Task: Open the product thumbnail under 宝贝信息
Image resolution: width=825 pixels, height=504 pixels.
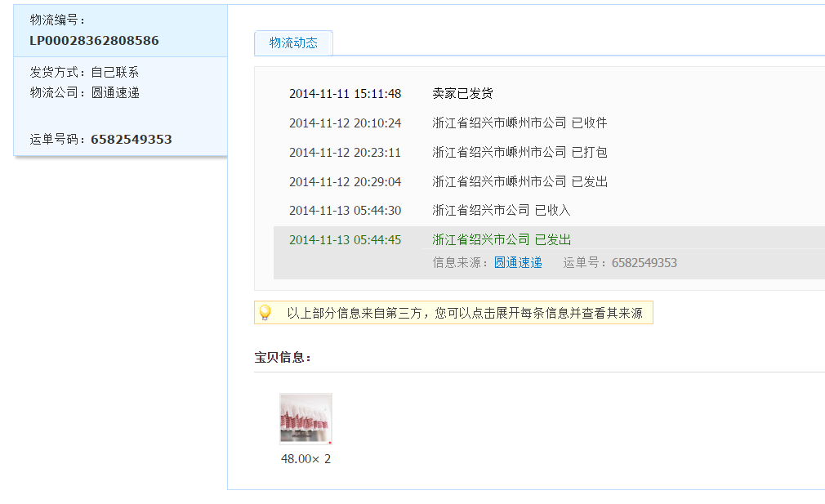Action: [305, 418]
